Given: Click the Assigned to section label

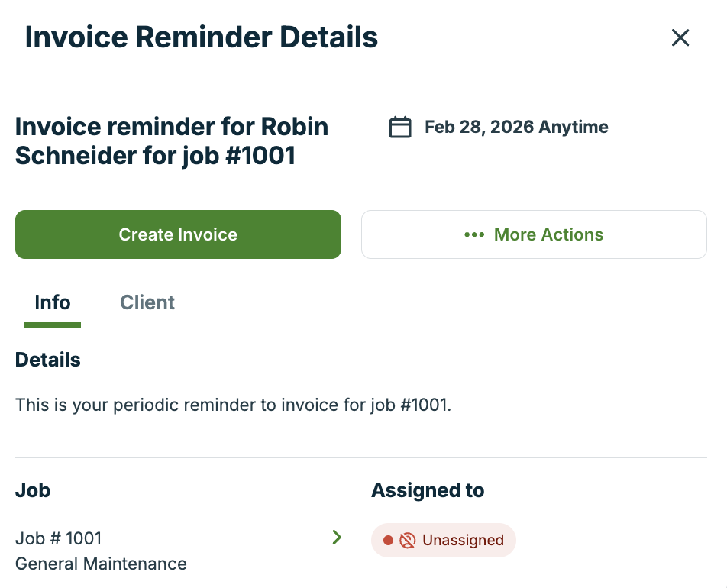Looking at the screenshot, I should 427,490.
